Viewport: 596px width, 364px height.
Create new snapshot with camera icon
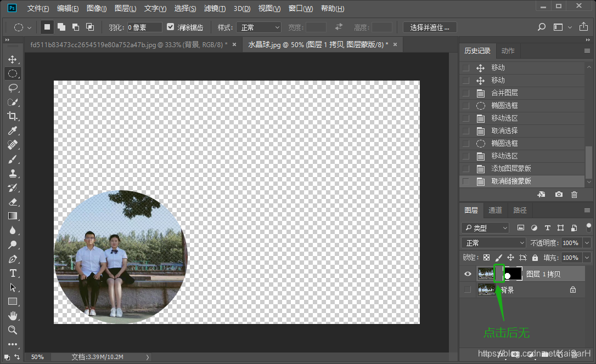pos(558,195)
